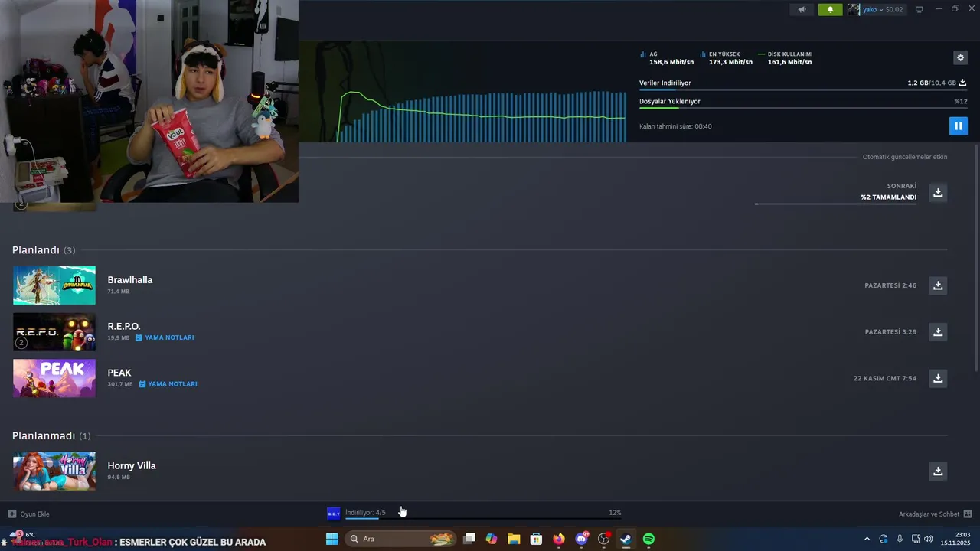The image size is (980, 551).
Task: Switch to Big Picture mode icon
Action: pos(920,9)
